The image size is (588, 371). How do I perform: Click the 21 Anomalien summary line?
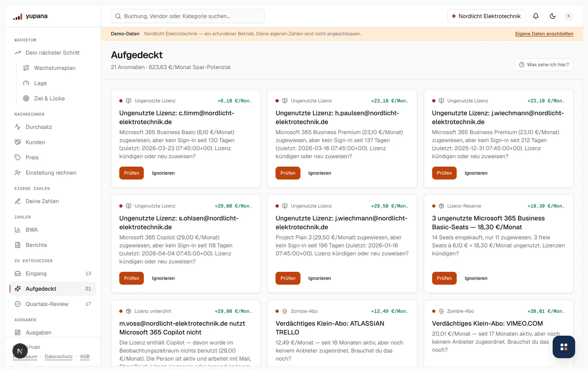(x=171, y=67)
